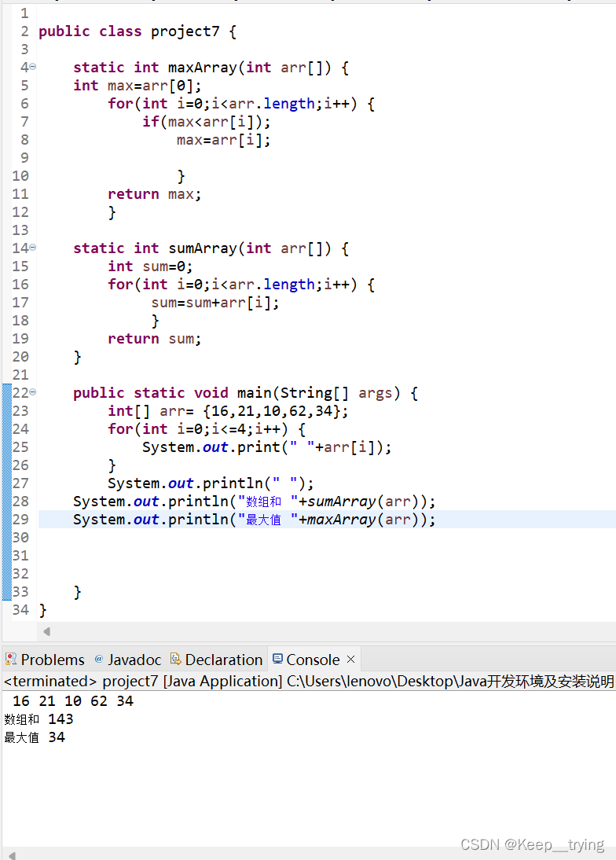Open the Declaration tab
This screenshot has width=616, height=860.
click(x=217, y=660)
